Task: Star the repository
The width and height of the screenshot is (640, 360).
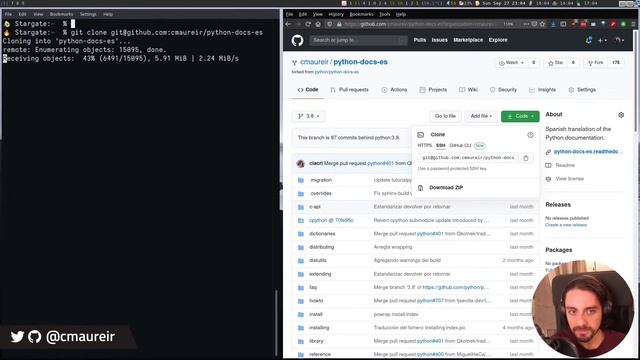Action: point(556,63)
